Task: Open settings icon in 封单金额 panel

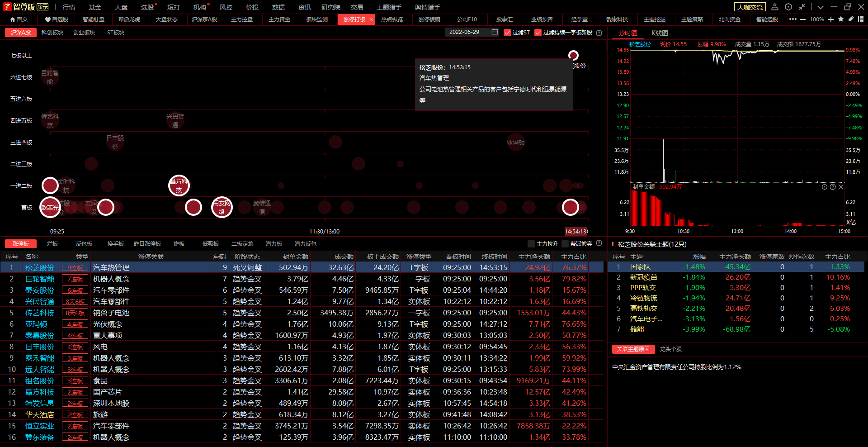Action: (x=825, y=187)
